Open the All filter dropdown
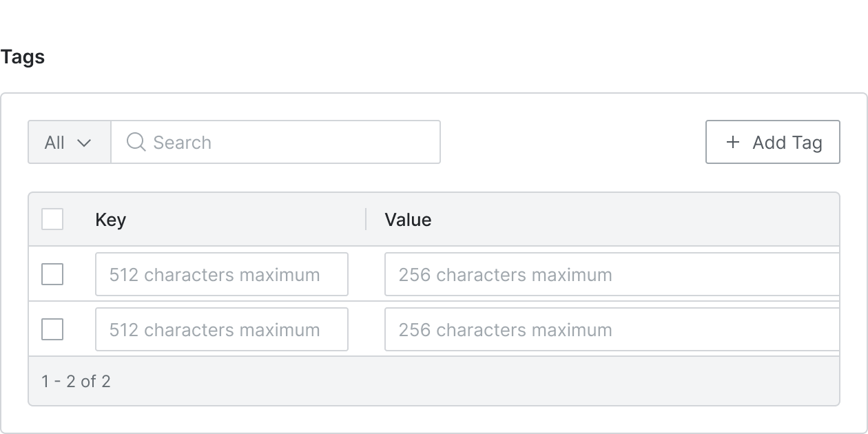Viewport: 868px width, 434px height. pyautogui.click(x=70, y=142)
